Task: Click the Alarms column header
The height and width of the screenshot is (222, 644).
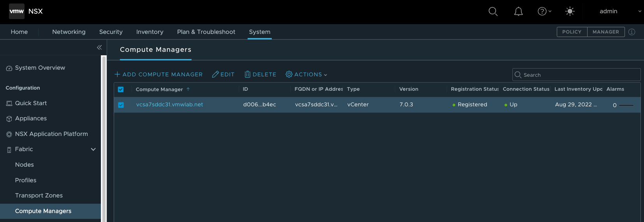Action: [x=615, y=89]
